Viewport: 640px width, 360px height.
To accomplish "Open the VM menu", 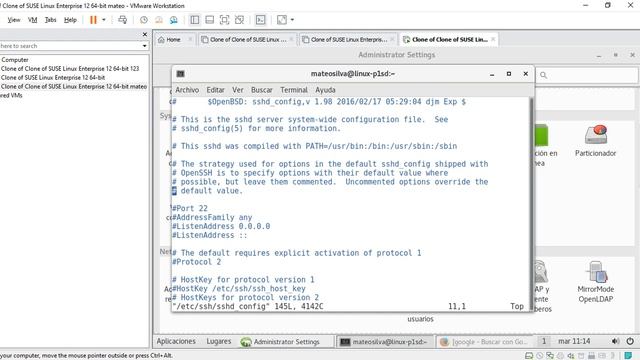I will (x=33, y=20).
